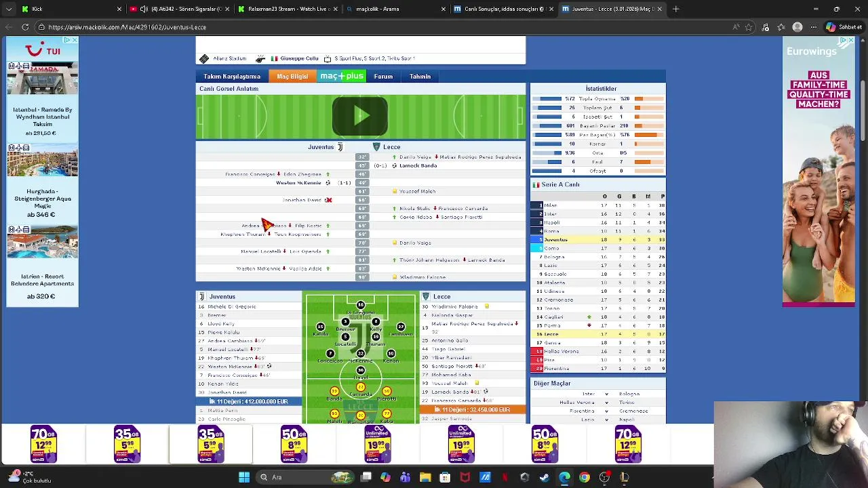Click the Windows taskbar search box Ara

click(x=304, y=477)
